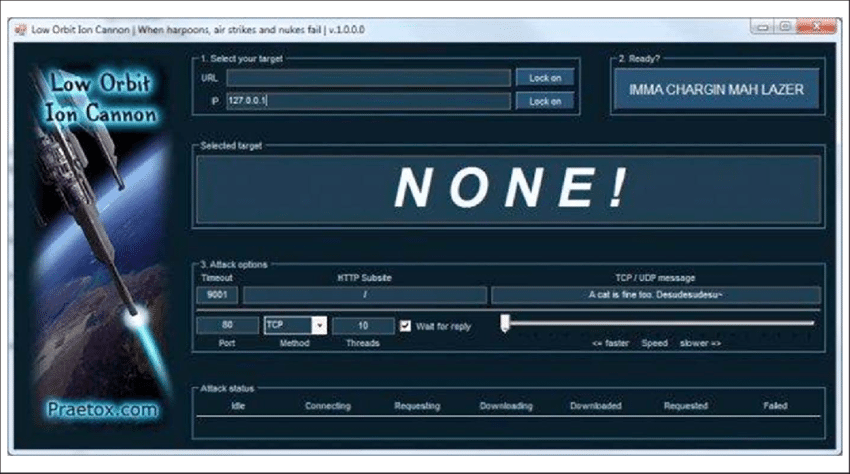Click the Threads field showing 10
This screenshot has height=474, width=850.
pos(363,325)
